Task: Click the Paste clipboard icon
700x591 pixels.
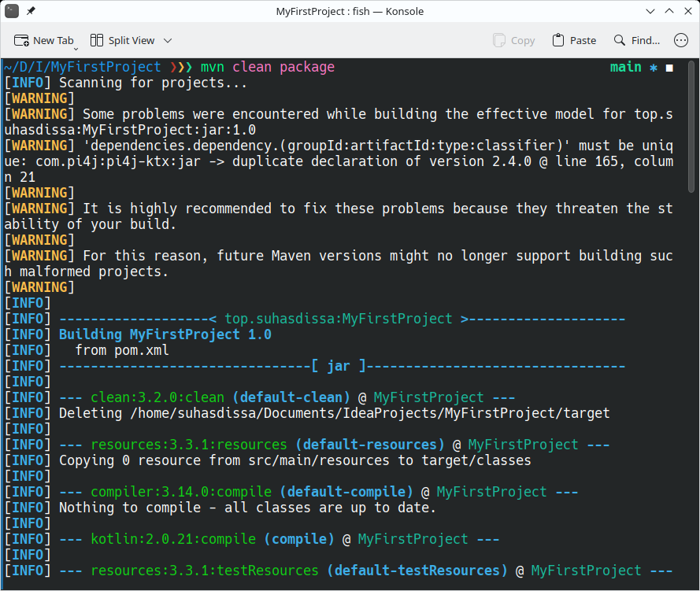Action: click(x=558, y=41)
